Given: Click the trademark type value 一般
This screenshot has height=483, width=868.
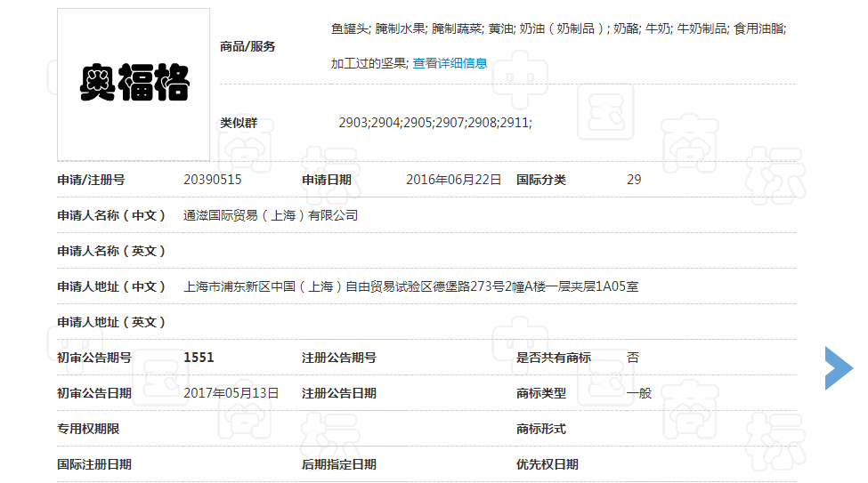Looking at the screenshot, I should click(639, 393).
